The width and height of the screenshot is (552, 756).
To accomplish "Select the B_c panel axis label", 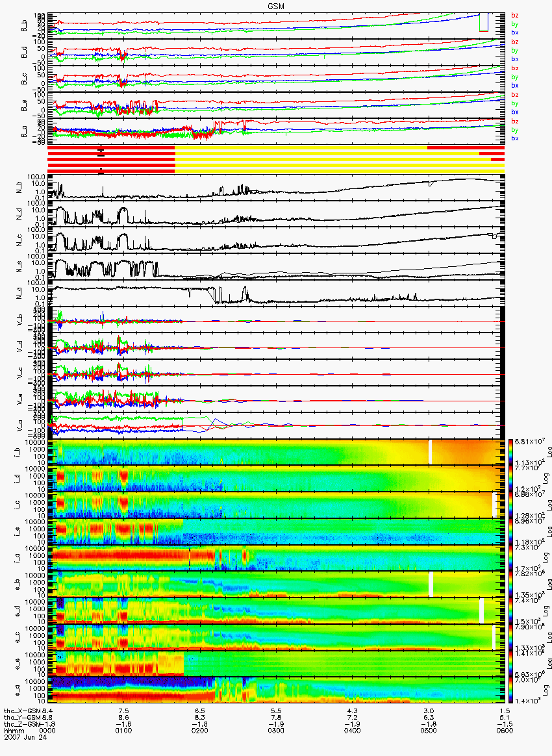I will tap(24, 79).
